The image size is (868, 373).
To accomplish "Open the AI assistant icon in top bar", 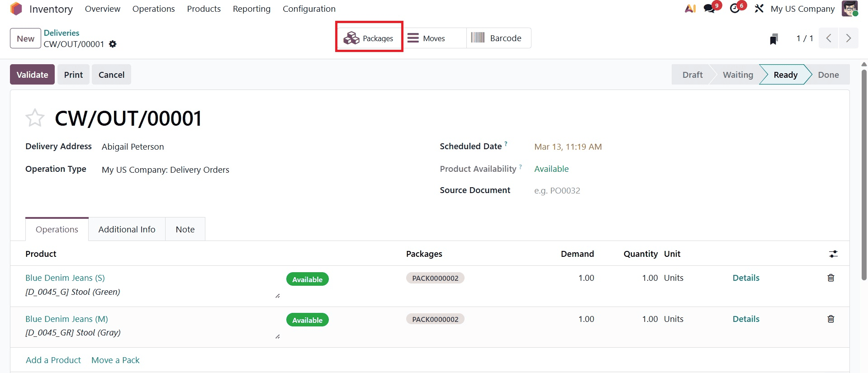I will [690, 9].
